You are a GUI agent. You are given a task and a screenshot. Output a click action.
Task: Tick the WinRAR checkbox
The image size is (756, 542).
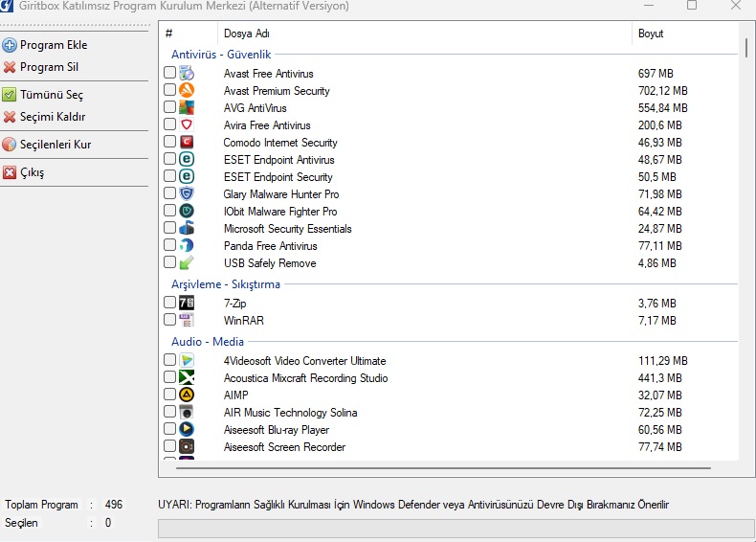pyautogui.click(x=169, y=320)
